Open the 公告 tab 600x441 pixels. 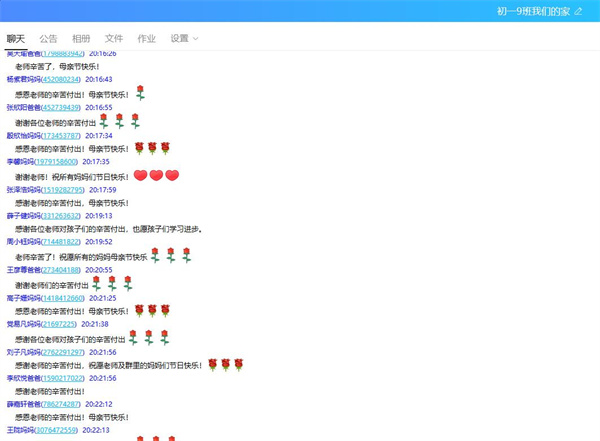pos(48,38)
